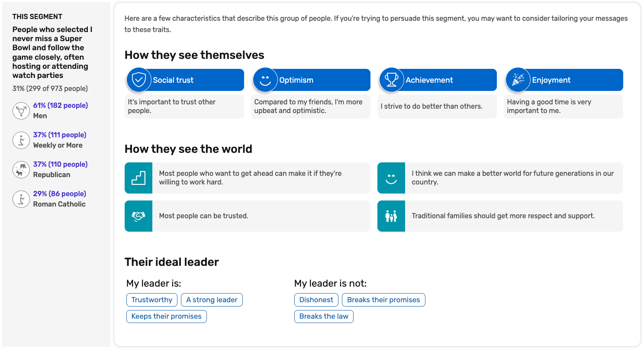The image size is (644, 349).
Task: Click the intro paragraph about persuading this segment
Action: click(x=376, y=24)
